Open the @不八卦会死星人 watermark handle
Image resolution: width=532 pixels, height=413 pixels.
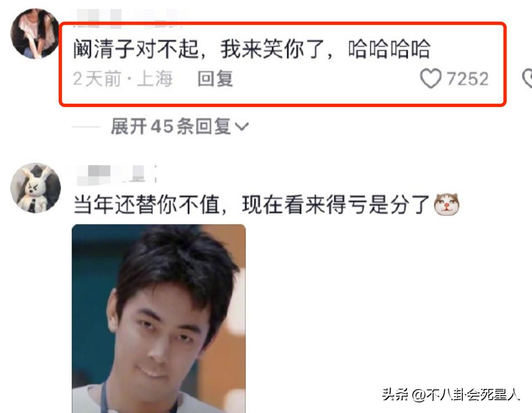466,395
